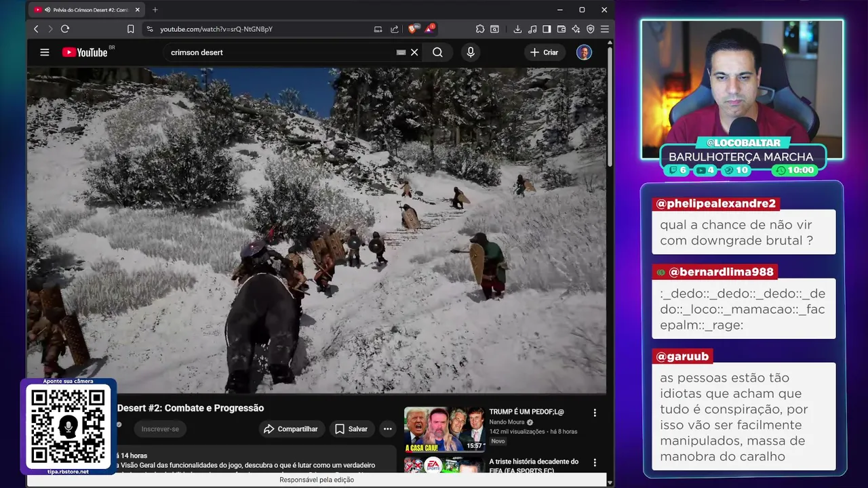Toggle the browser sidebar panel icon
The image size is (868, 488).
coord(547,29)
